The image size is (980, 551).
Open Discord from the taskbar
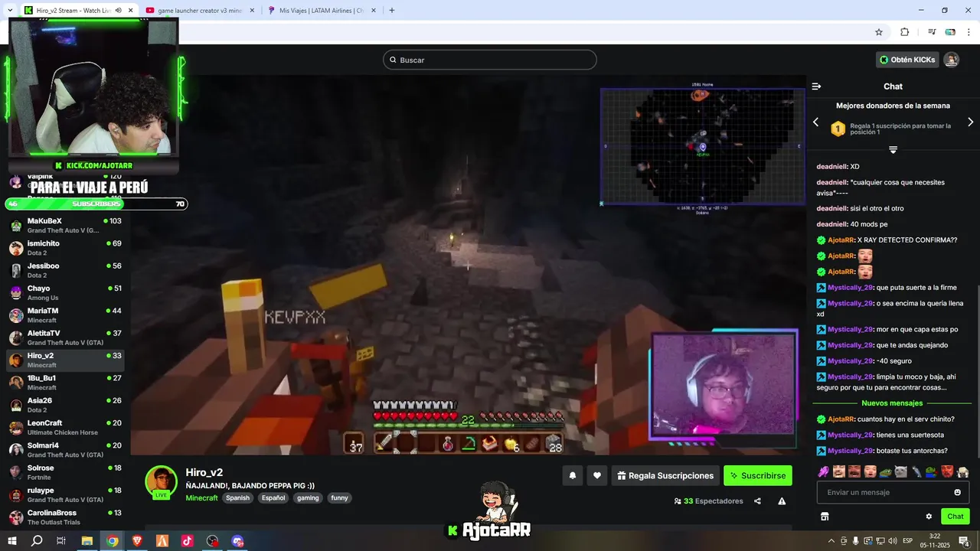pyautogui.click(x=237, y=541)
